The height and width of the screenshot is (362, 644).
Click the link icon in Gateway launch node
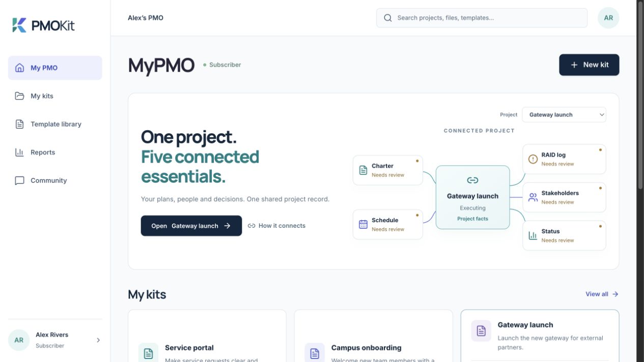pos(472,180)
